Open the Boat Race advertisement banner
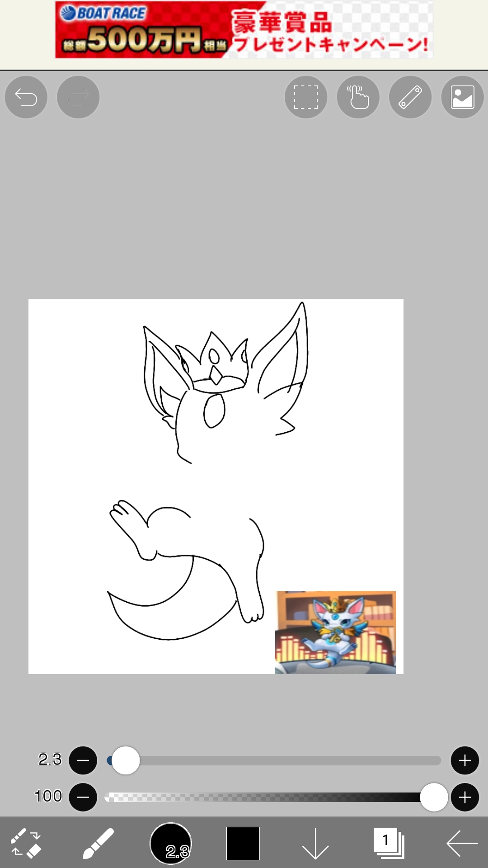This screenshot has height=868, width=488. point(244,30)
